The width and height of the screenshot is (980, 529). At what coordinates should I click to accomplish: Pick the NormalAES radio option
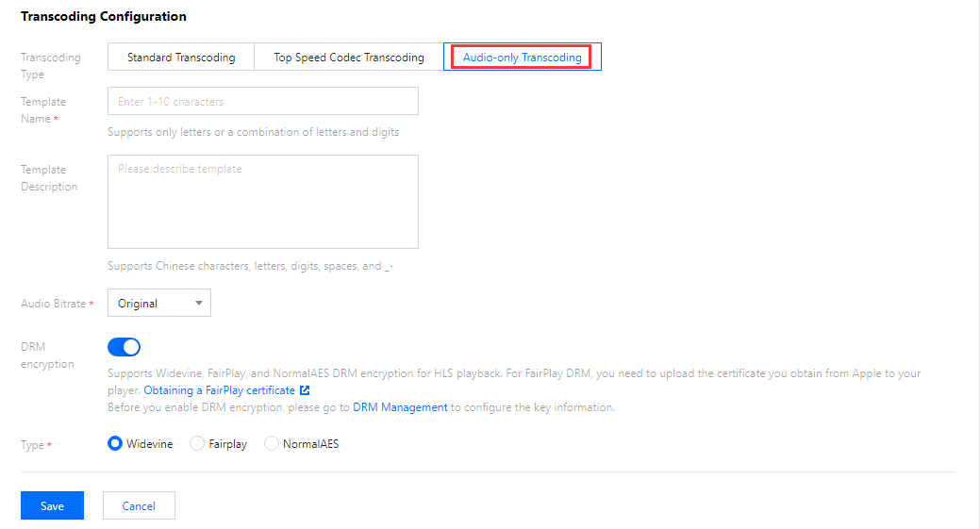click(272, 443)
